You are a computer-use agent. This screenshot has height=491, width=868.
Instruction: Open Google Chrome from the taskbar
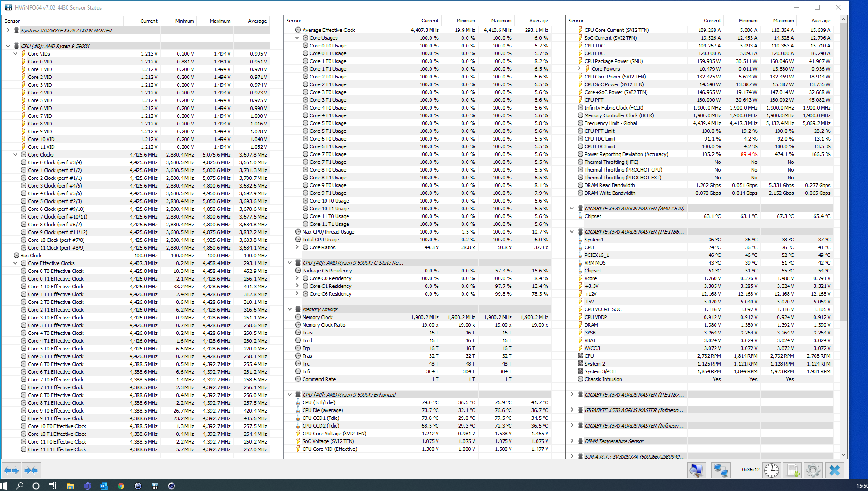coord(121,486)
